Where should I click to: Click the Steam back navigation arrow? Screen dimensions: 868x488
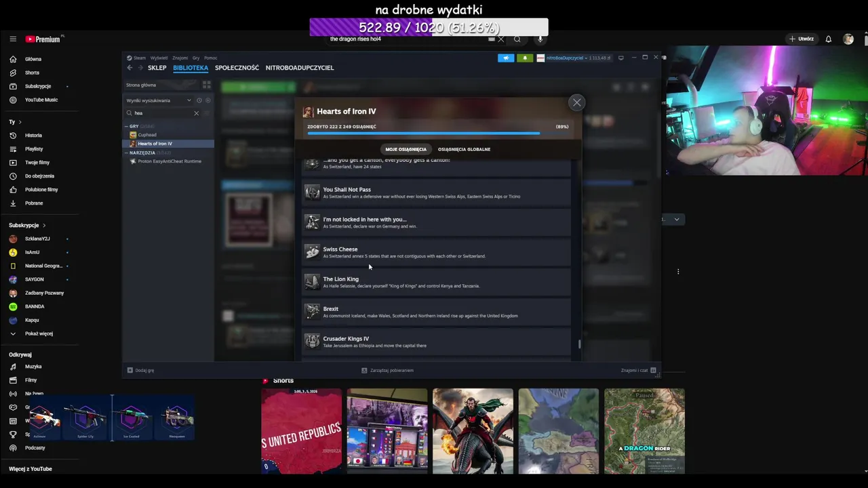click(130, 68)
